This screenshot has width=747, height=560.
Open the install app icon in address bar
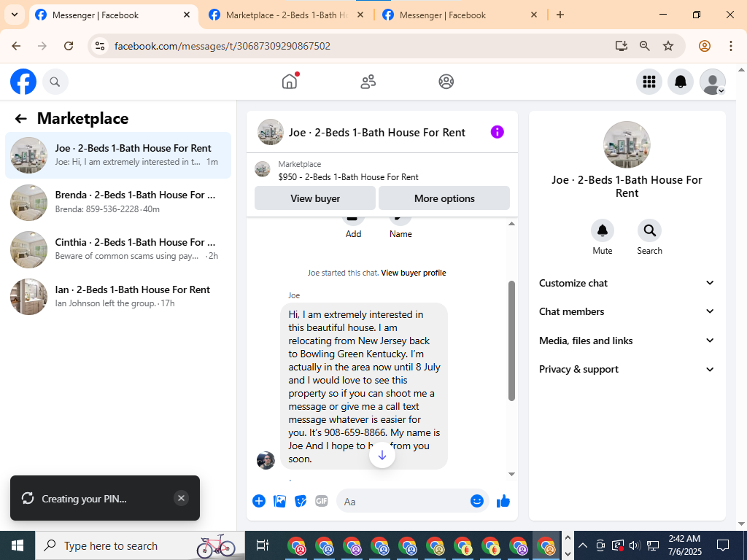point(621,46)
